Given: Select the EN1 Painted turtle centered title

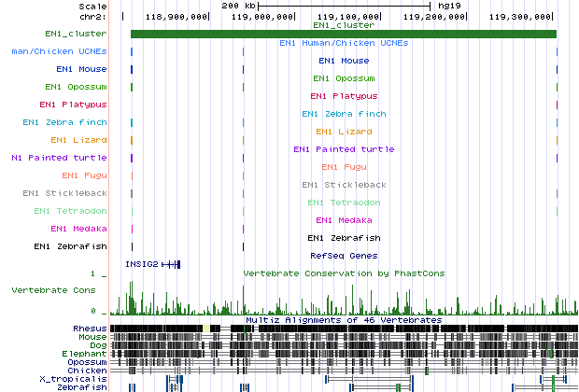Looking at the screenshot, I should coord(343,149).
